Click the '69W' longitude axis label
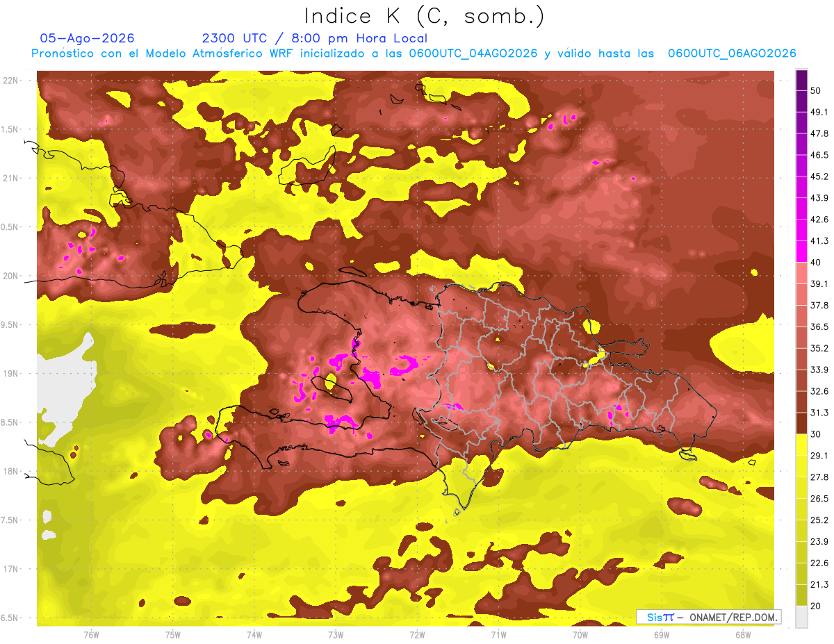Image resolution: width=834 pixels, height=644 pixels. pos(662,635)
